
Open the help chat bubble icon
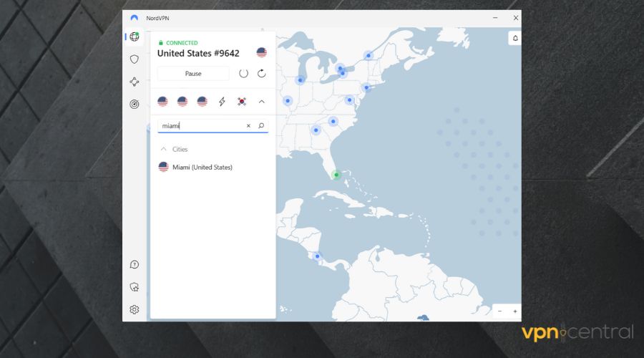coord(135,265)
